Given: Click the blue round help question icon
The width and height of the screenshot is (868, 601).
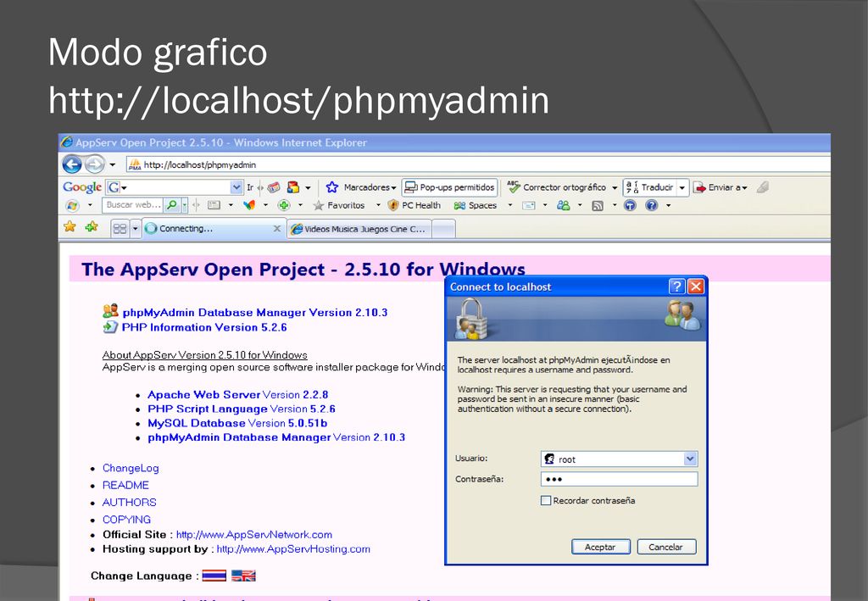Looking at the screenshot, I should click(652, 205).
